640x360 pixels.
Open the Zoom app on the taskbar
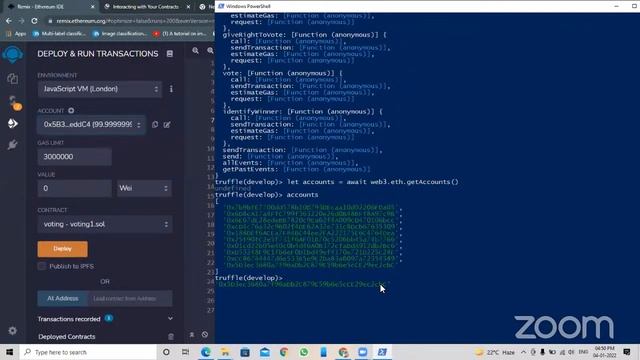[x=362, y=352]
